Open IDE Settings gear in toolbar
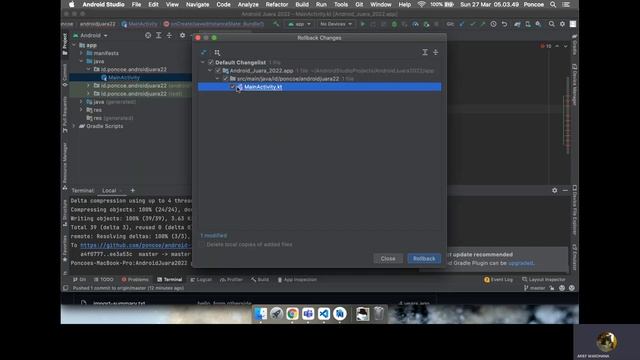The image size is (640, 360). pos(562,24)
